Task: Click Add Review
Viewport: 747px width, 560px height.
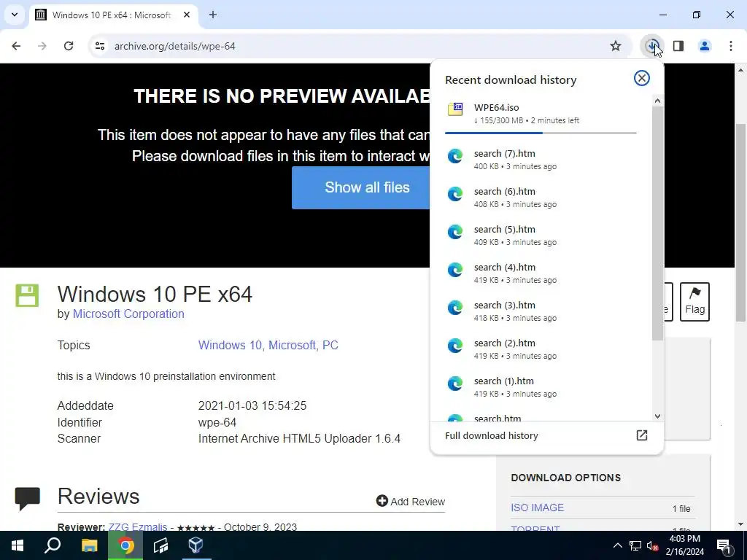Action: [410, 501]
